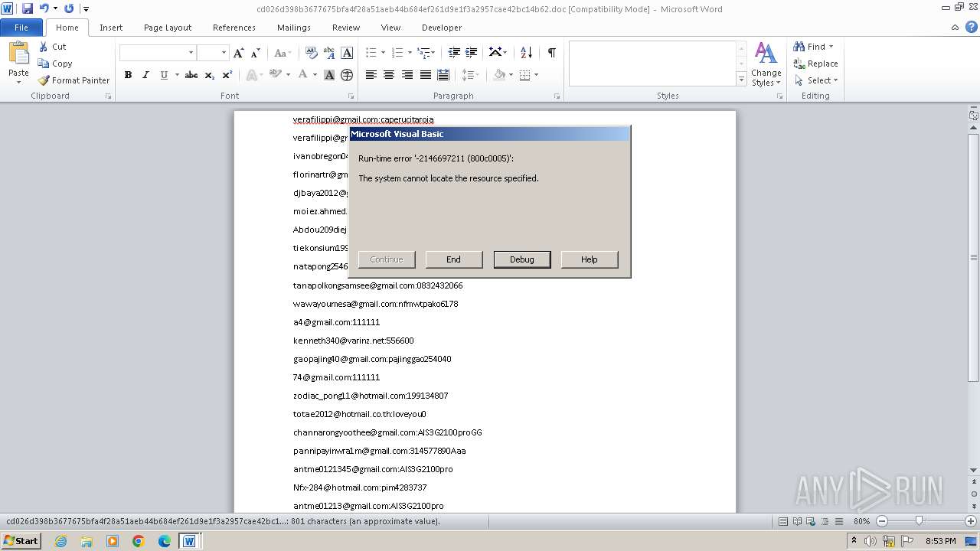
Task: Toggle Bold formatting
Action: click(128, 75)
